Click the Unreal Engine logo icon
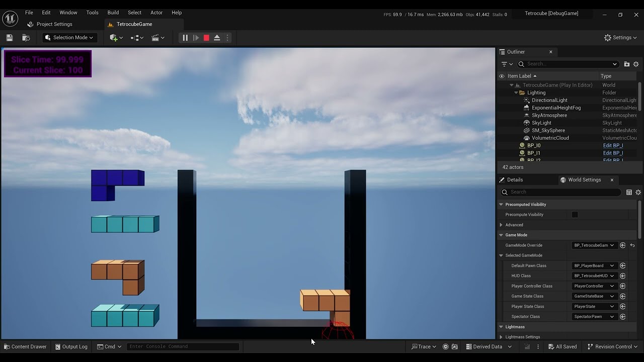 coord(10,19)
